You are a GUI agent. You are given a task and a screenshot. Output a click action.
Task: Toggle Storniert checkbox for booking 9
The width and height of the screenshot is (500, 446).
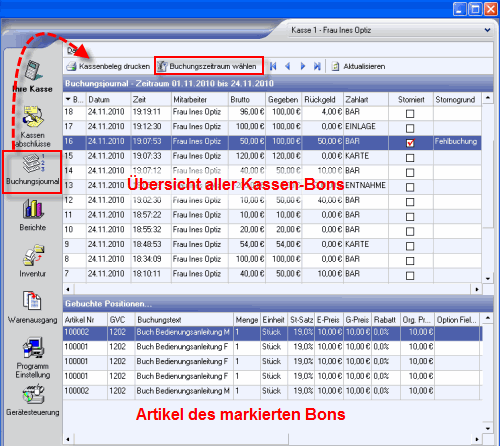(x=410, y=246)
